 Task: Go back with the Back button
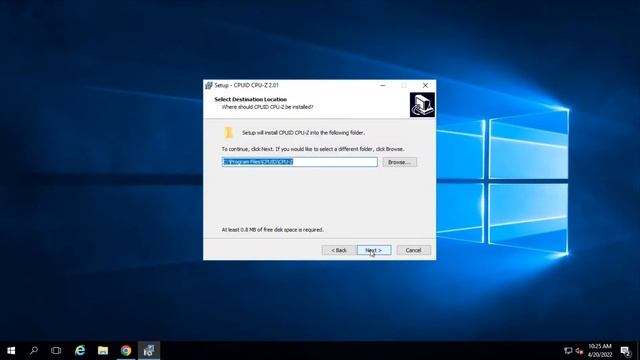click(339, 250)
